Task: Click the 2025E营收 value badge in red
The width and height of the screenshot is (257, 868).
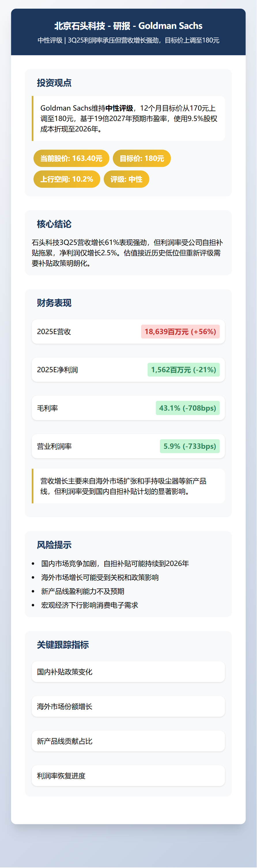Action: 180,331
